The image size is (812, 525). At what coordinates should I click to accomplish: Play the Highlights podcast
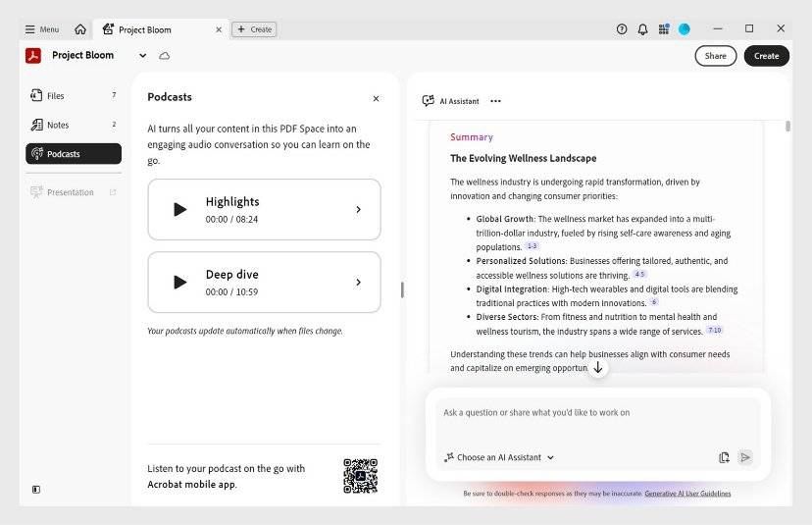click(x=179, y=209)
